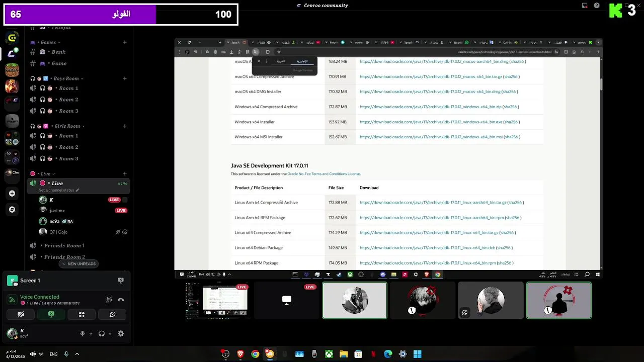Stop streaming with the Screen 1 stop-stream icon

pyautogui.click(x=121, y=280)
